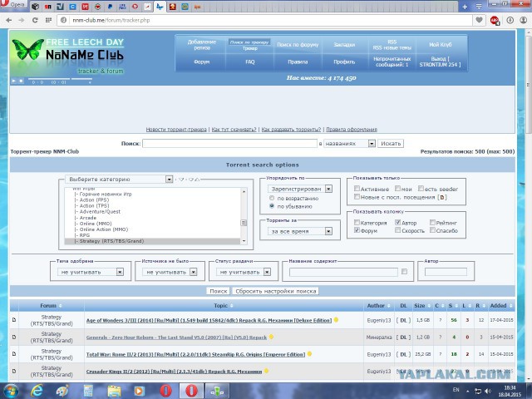This screenshot has width=532, height=399.
Task: Select по возрастанию radio button
Action: point(272,198)
